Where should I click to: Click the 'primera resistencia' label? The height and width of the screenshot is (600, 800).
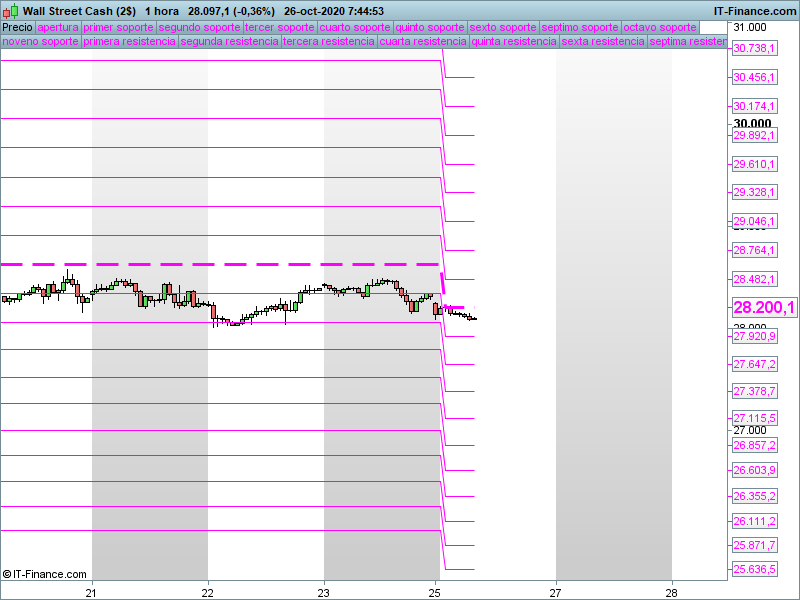[x=129, y=42]
